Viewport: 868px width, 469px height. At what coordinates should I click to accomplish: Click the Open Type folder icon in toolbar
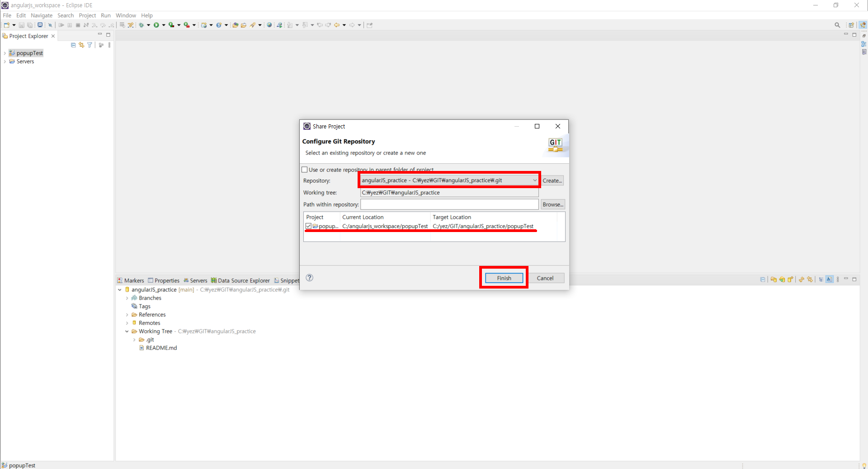tap(235, 25)
